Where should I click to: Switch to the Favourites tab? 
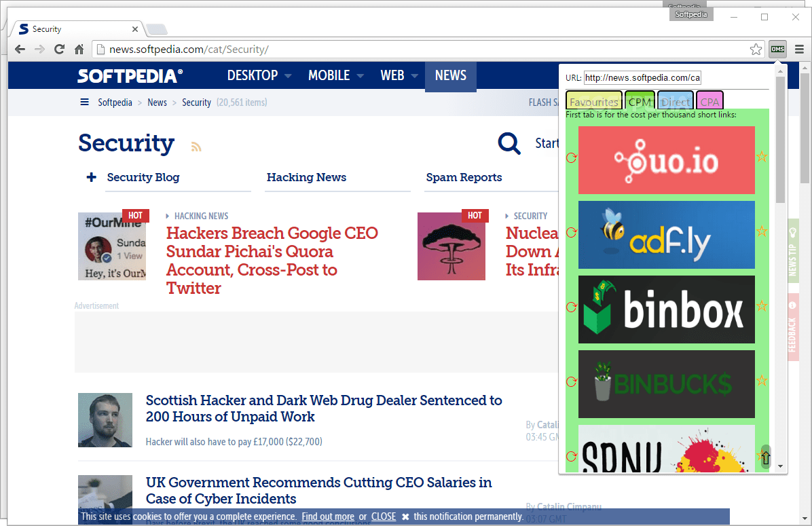pyautogui.click(x=593, y=102)
